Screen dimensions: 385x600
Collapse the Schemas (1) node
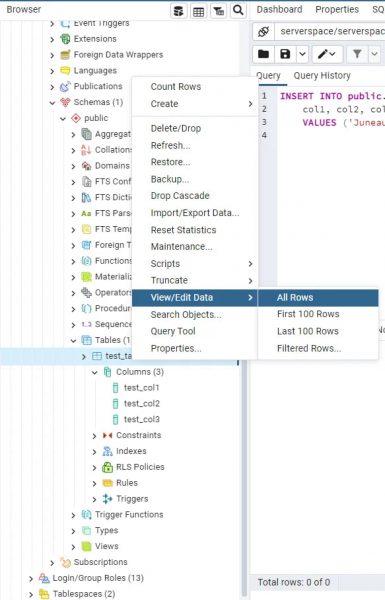(52, 103)
